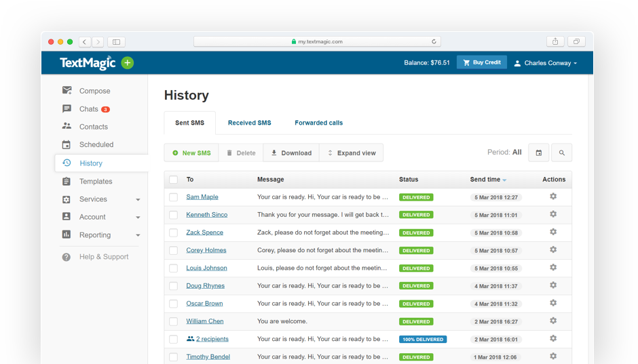This screenshot has height=364, width=638.
Task: Open gear actions for Sam Maple row
Action: point(553,197)
